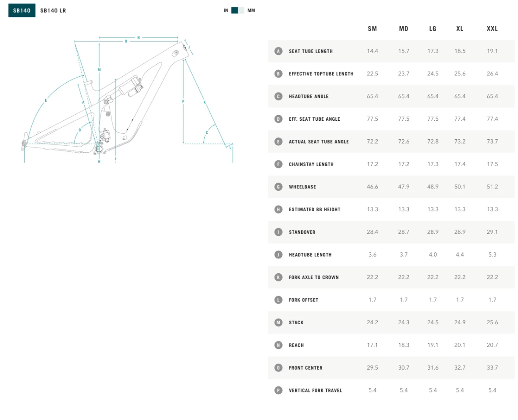The width and height of the screenshot is (518, 420).
Task: Click the LG size column header
Action: coord(433,29)
